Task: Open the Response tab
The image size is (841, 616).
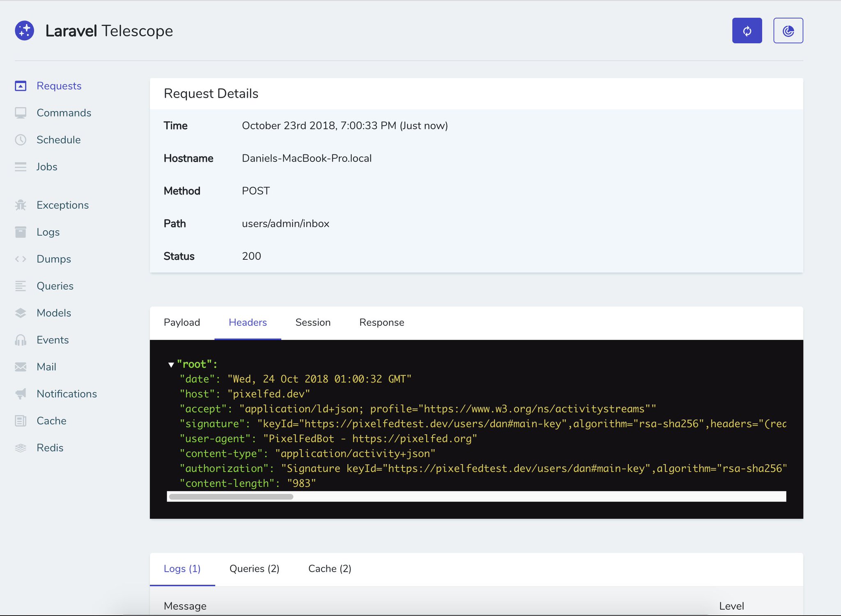Action: 381,323
